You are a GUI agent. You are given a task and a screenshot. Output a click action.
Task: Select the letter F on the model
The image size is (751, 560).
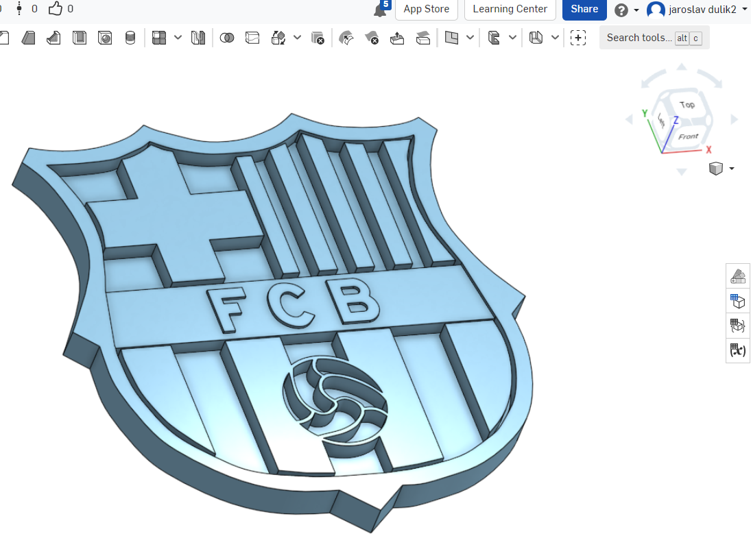coord(226,310)
